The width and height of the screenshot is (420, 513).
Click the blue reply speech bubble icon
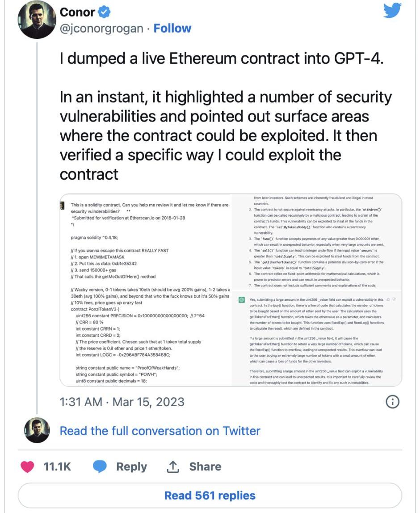click(x=100, y=467)
